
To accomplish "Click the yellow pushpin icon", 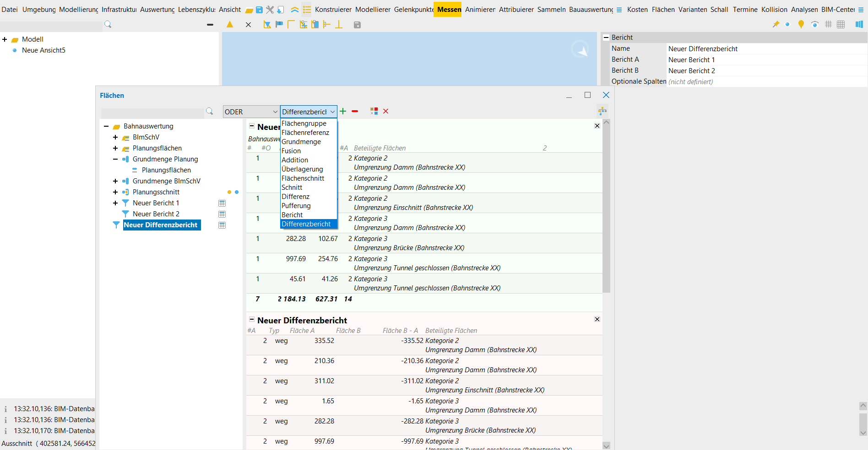I will tap(776, 24).
